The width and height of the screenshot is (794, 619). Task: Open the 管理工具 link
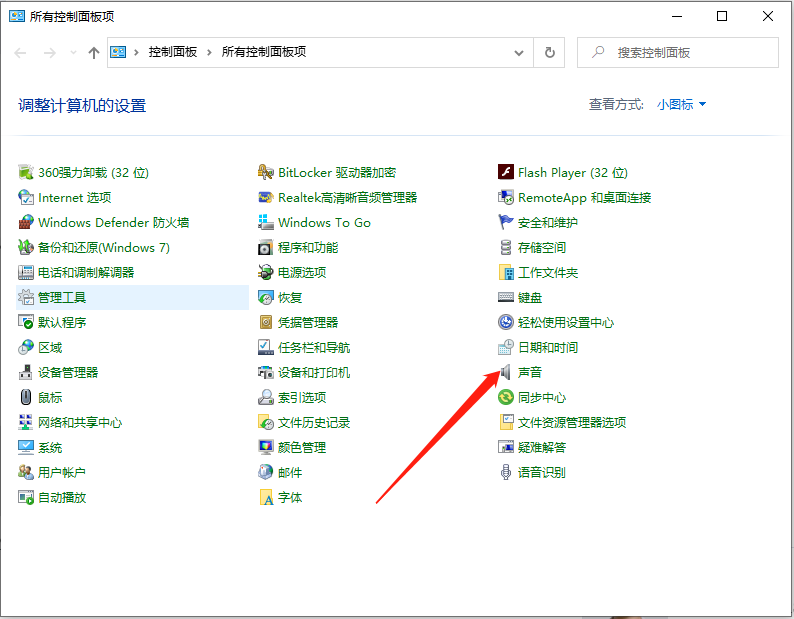click(62, 297)
